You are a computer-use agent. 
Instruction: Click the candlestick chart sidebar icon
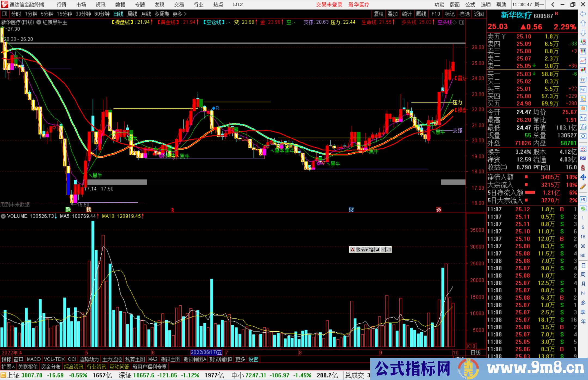[583, 70]
